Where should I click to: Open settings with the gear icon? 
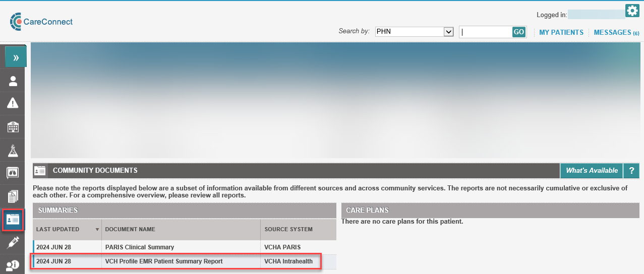tap(632, 11)
